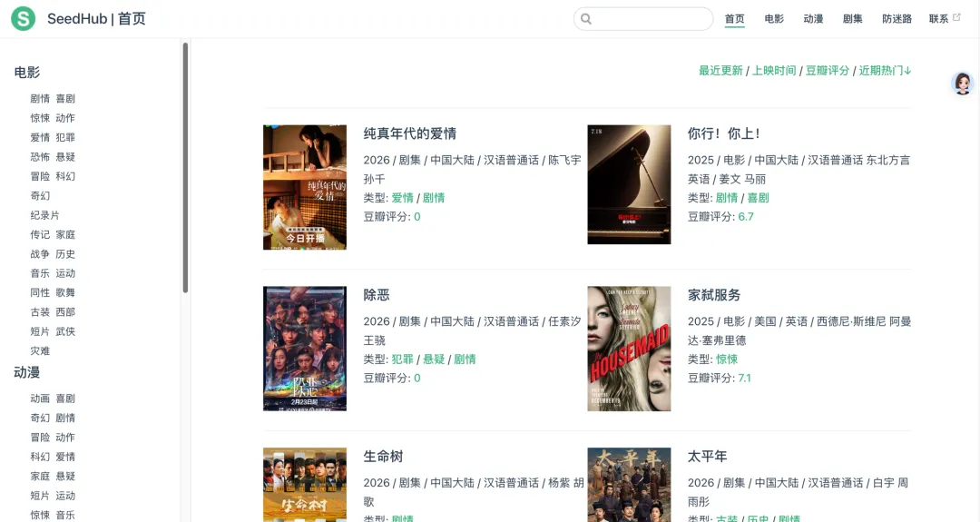Click 爱情 genre tag under 纯真年代的爱情
The width and height of the screenshot is (980, 522).
coord(403,198)
